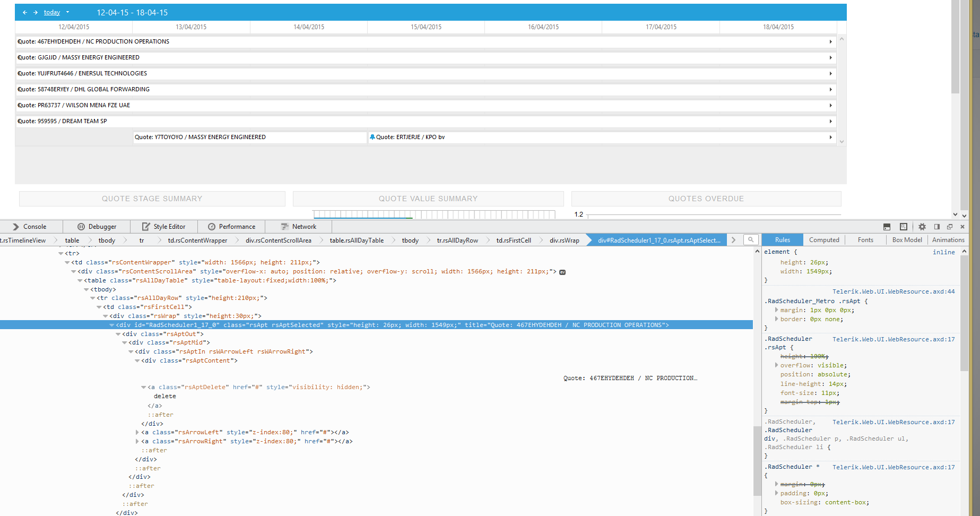Open the split console icon in devtools
The width and height of the screenshot is (980, 516).
click(887, 227)
